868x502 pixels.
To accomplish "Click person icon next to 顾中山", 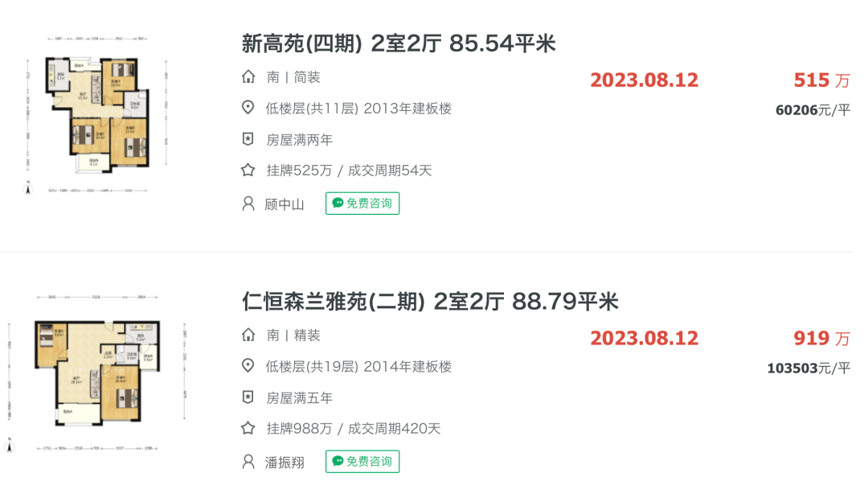I will tap(248, 204).
